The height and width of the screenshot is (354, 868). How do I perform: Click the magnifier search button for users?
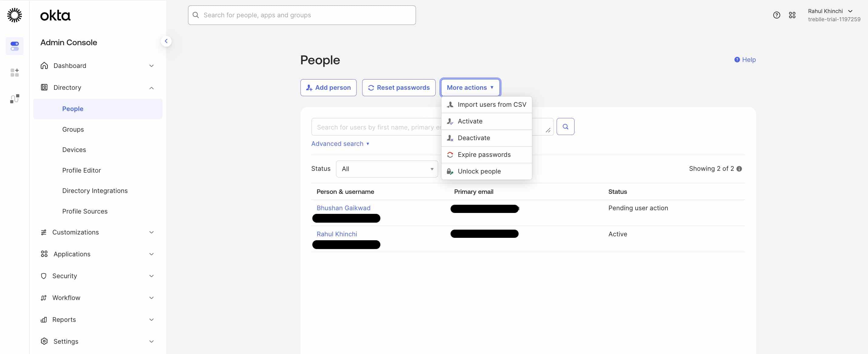[x=565, y=126]
